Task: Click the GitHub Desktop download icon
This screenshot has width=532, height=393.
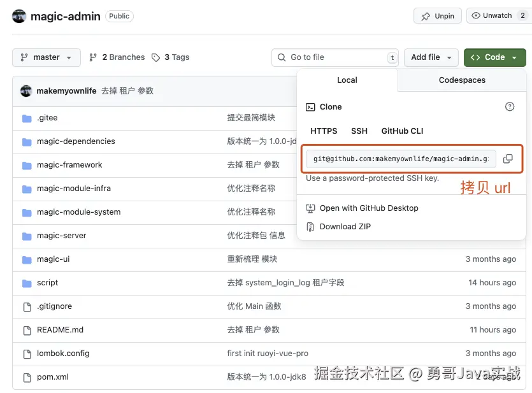Action: 310,208
